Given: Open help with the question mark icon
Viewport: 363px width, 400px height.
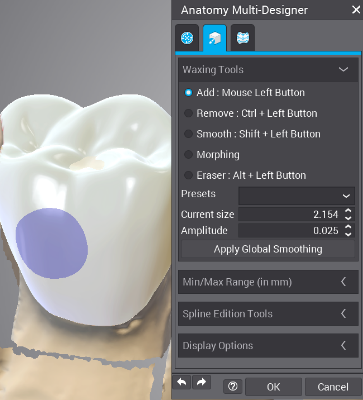Looking at the screenshot, I should pyautogui.click(x=233, y=387).
